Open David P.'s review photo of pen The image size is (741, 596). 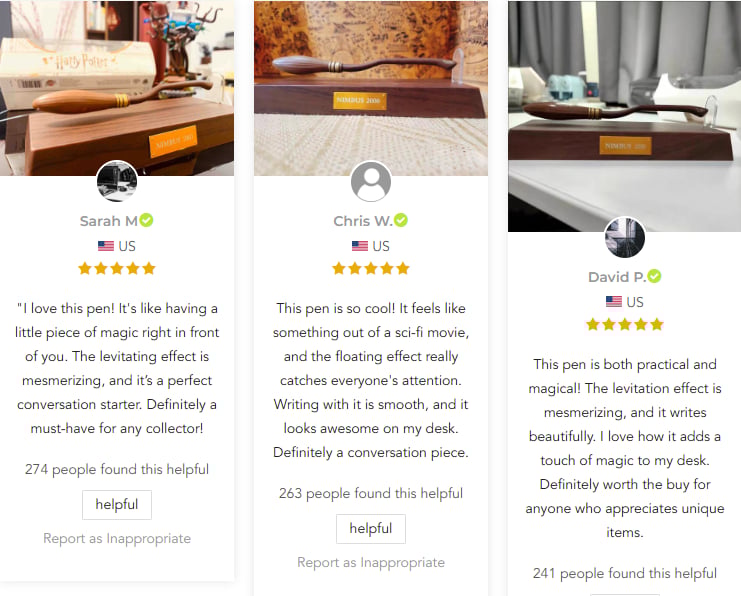point(625,116)
